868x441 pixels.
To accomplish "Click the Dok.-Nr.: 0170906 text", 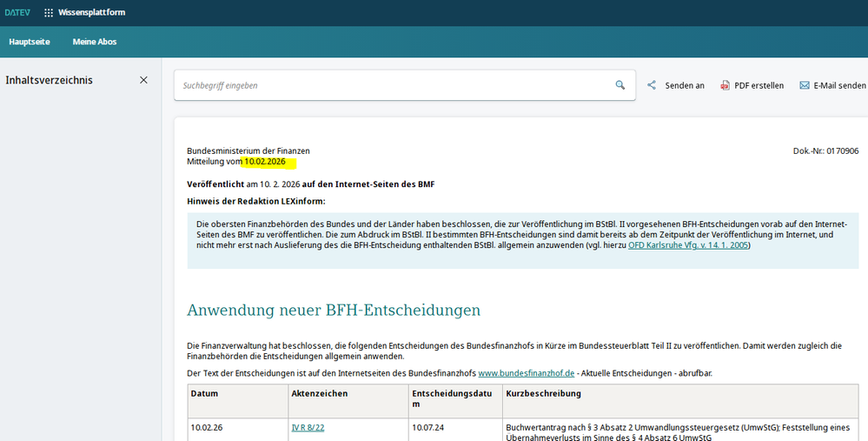I will (x=826, y=150).
